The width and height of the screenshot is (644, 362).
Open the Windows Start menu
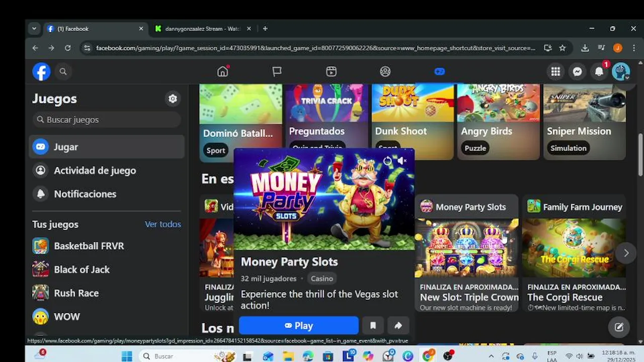(x=127, y=356)
